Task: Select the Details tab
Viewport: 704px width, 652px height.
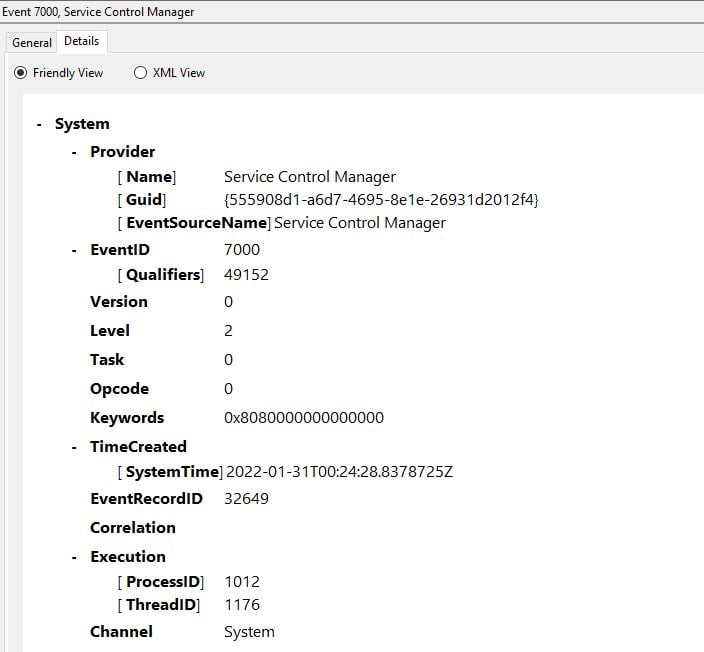Action: [82, 41]
